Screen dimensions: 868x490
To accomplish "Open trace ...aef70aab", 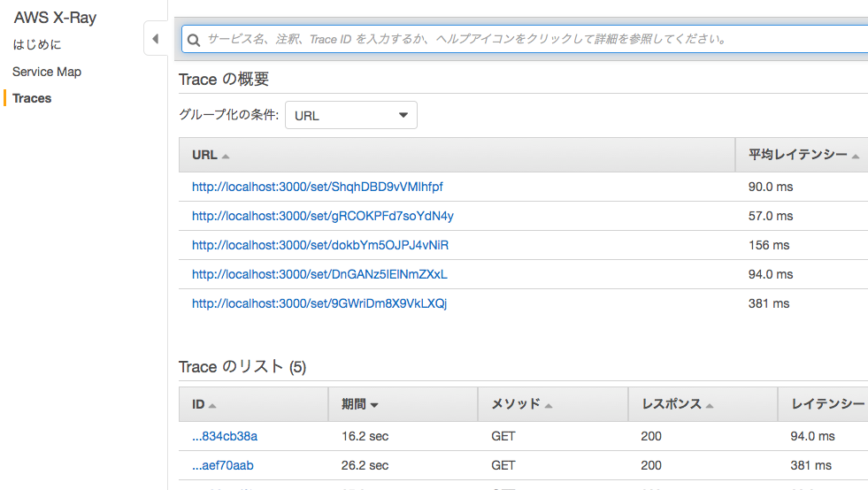I will 223,465.
